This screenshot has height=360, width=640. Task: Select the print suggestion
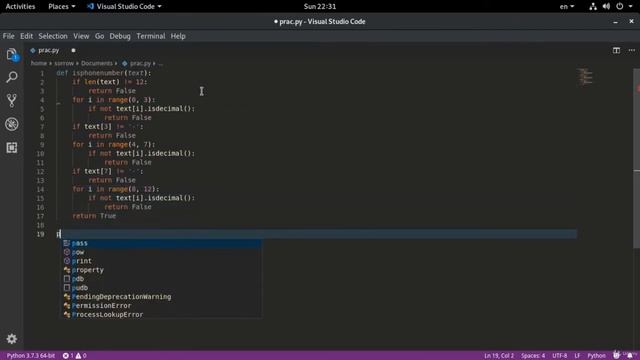(162, 261)
